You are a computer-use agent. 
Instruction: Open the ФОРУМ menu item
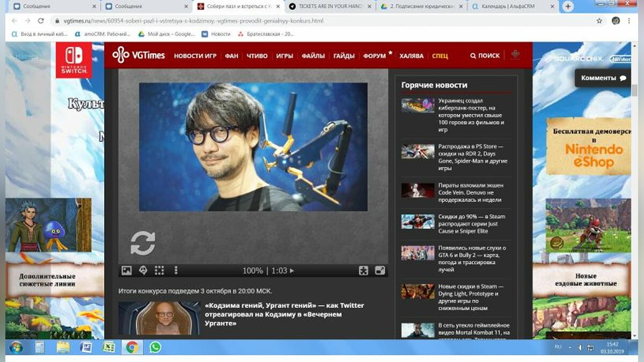pyautogui.click(x=374, y=56)
